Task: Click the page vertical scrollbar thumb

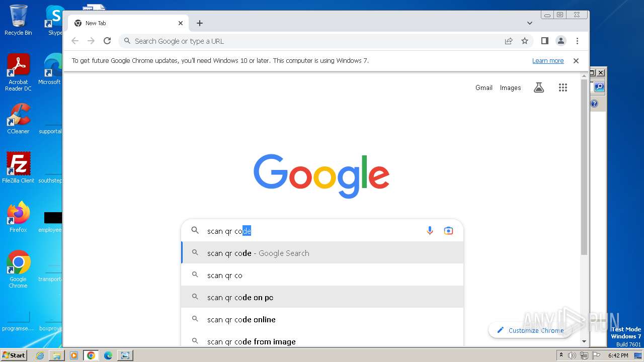Action: pos(584,166)
